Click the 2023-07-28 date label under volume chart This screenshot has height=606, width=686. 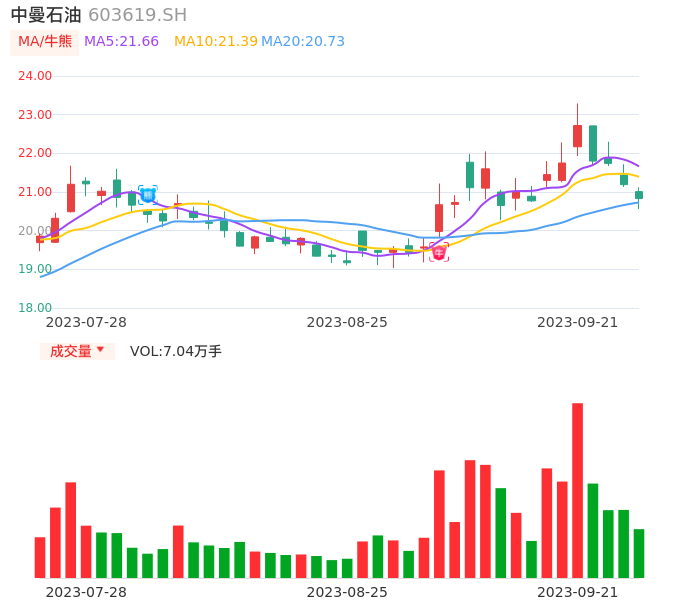(x=86, y=592)
